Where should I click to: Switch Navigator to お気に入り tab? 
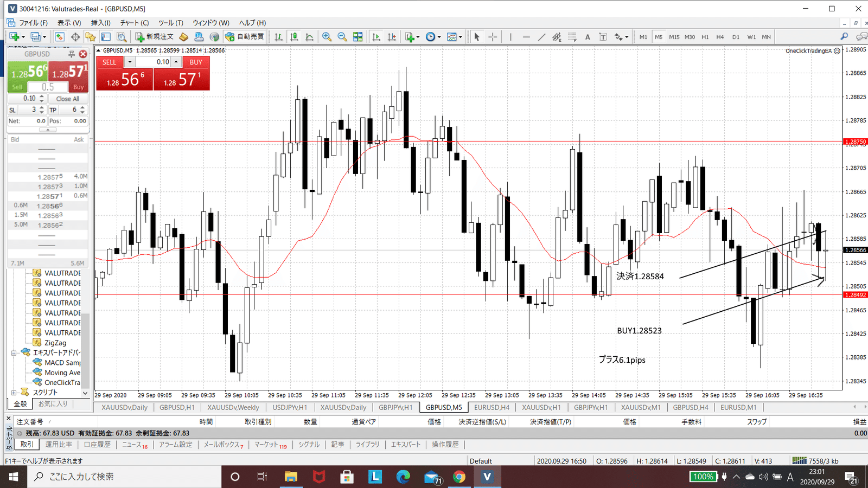(53, 404)
